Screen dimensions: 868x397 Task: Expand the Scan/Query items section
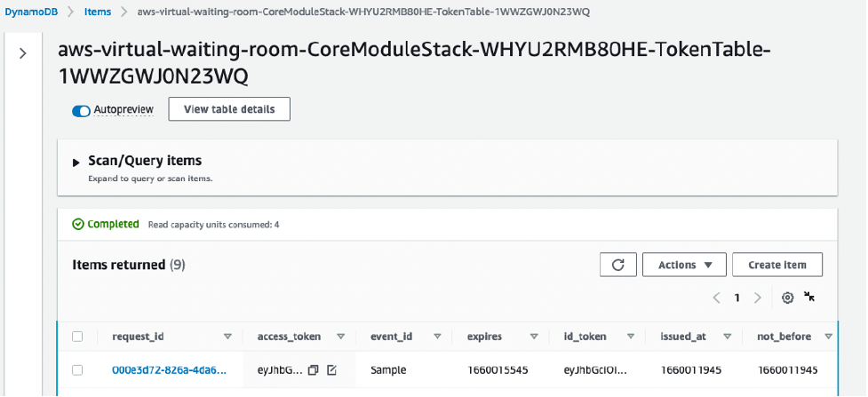[76, 163]
